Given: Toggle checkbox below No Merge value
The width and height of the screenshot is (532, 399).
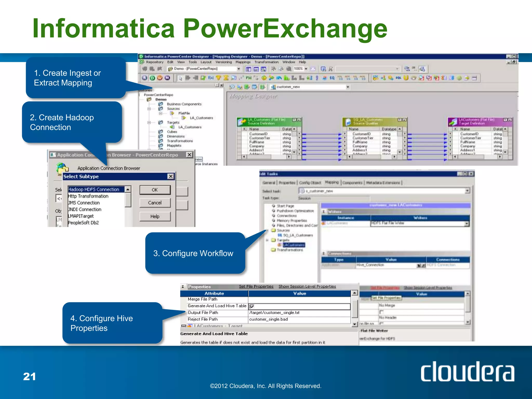Looking at the screenshot, I should pyautogui.click(x=381, y=312).
